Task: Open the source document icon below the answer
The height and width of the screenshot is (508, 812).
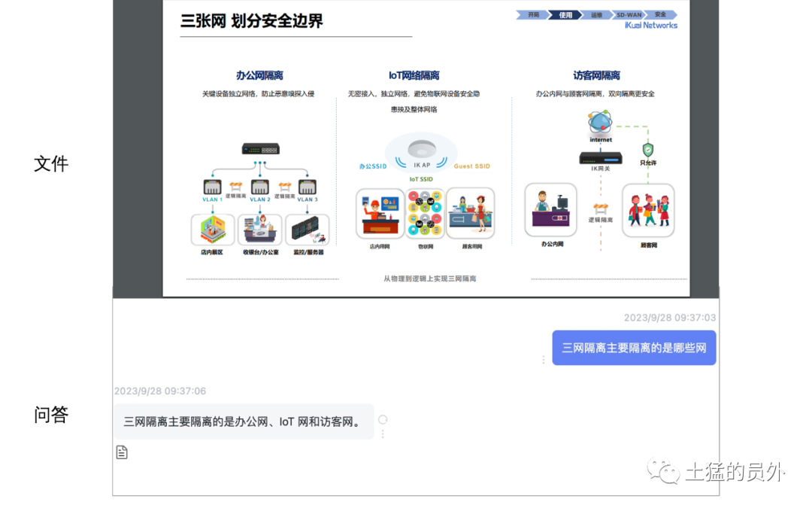Action: (122, 452)
